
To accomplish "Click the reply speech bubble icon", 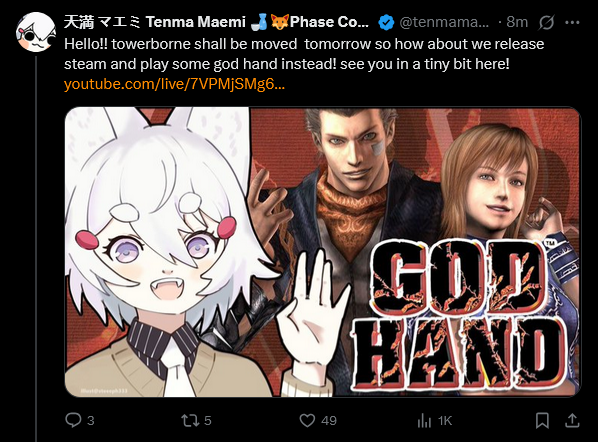I will [73, 420].
